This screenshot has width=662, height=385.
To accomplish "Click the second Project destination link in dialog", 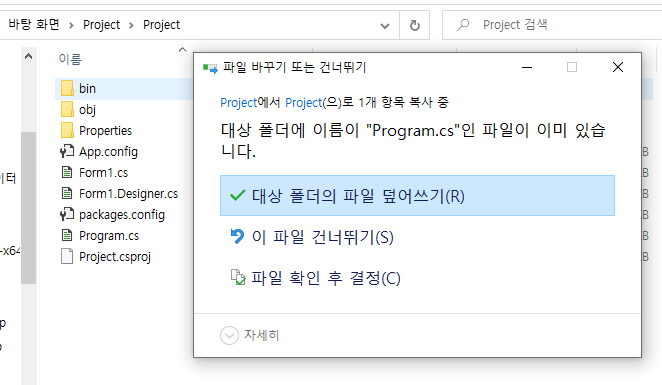I will coord(304,103).
